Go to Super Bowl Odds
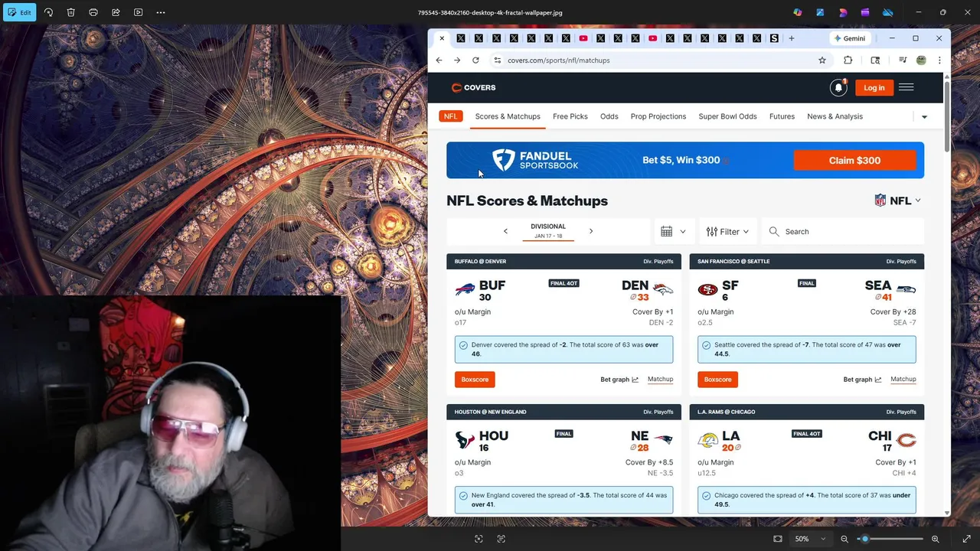980x551 pixels. (727, 116)
